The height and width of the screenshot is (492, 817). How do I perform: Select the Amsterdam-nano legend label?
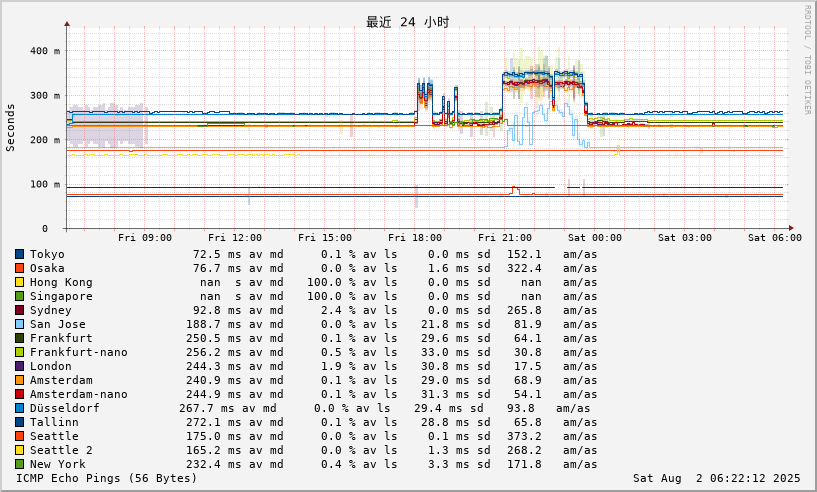[x=79, y=395]
